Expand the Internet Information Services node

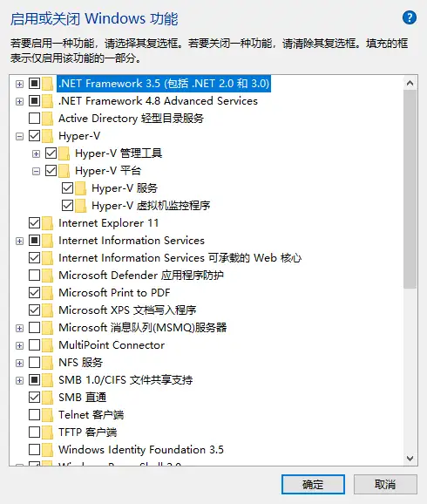point(19,241)
